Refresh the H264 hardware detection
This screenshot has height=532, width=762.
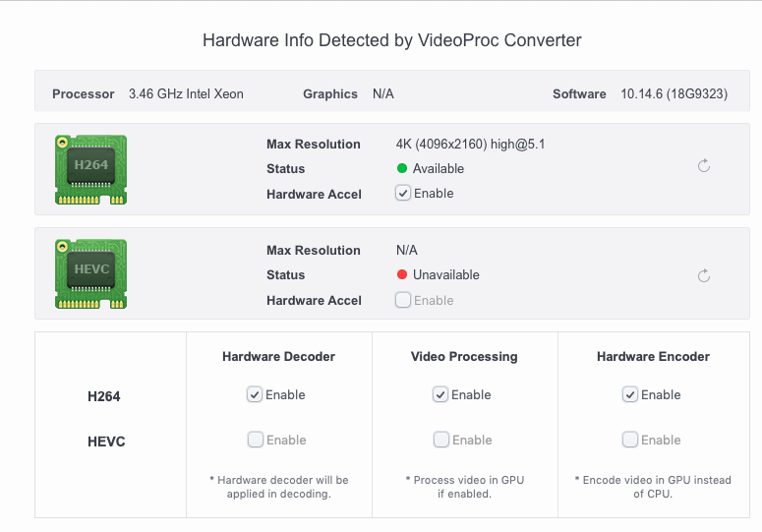(704, 166)
